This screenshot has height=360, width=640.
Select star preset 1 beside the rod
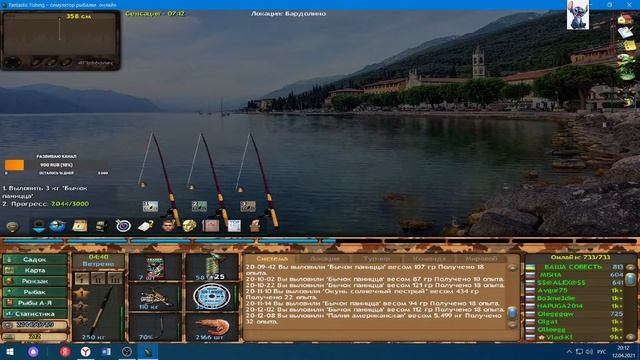coord(81,293)
